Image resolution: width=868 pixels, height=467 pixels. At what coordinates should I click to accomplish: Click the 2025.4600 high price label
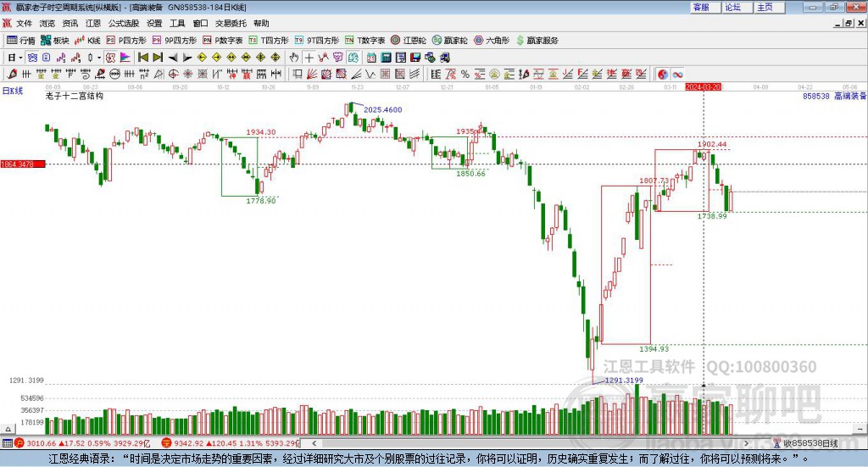click(x=382, y=109)
